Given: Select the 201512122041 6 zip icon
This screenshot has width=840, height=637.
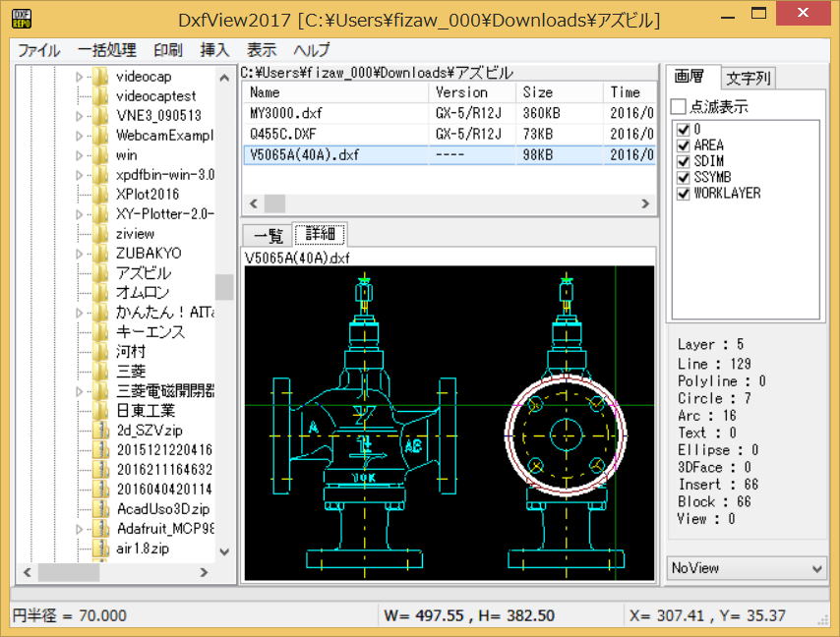Looking at the screenshot, I should 100,449.
